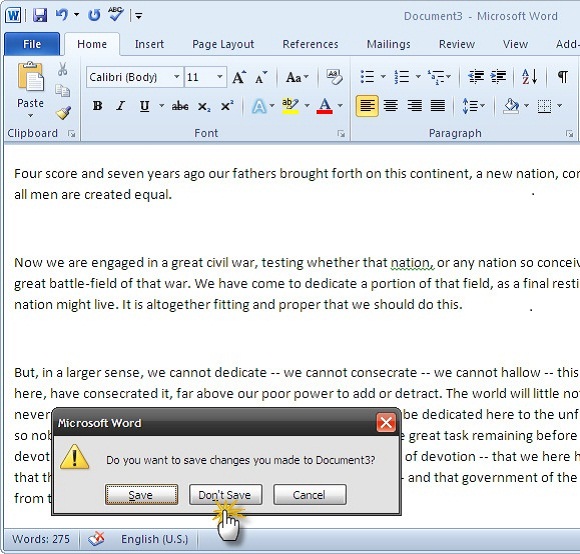The image size is (580, 554).
Task: Select Center alignment
Action: point(391,106)
